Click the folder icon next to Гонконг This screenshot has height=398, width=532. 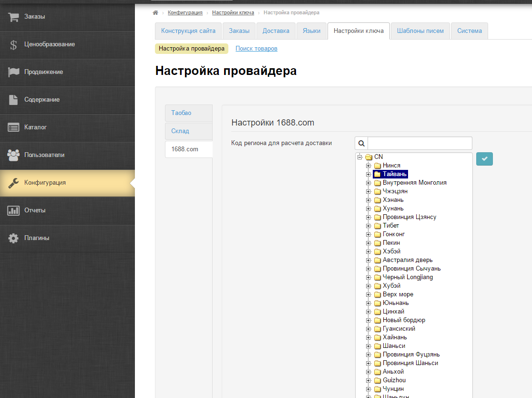[x=377, y=234]
